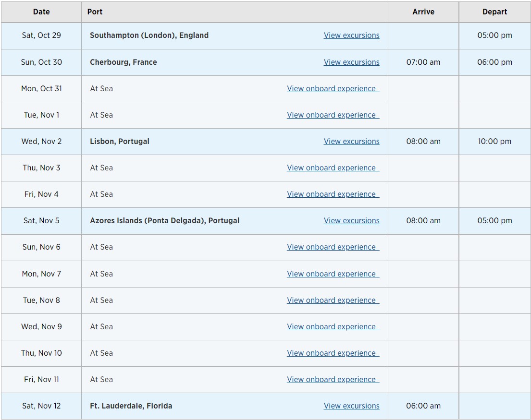The image size is (531, 420).
Task: Click the Arrive column header
Action: tap(423, 12)
